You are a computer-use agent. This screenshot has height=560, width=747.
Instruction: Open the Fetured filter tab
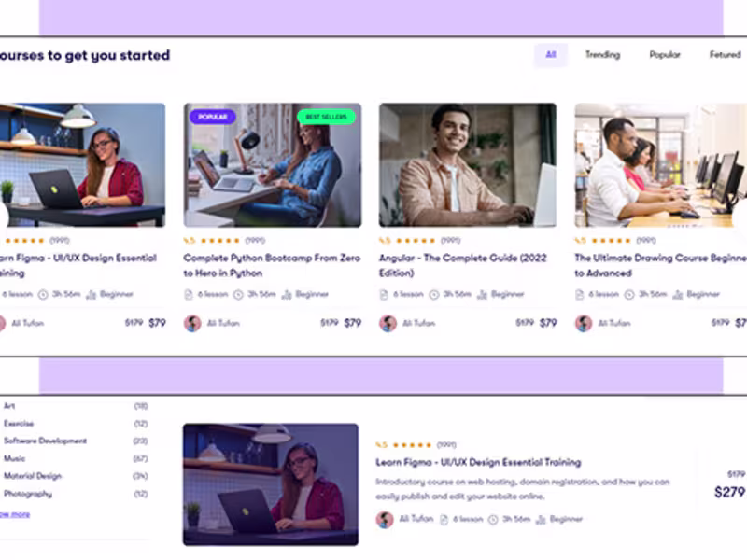click(x=726, y=55)
